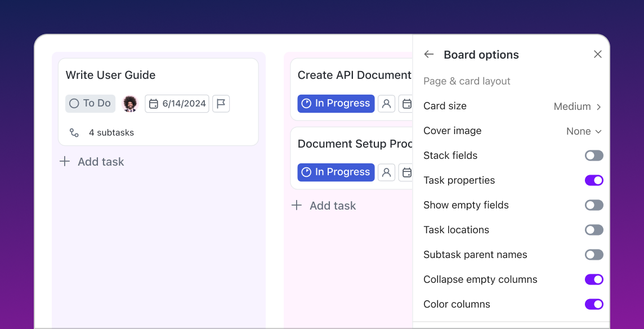Assign a user on Create API Document card

tap(387, 104)
